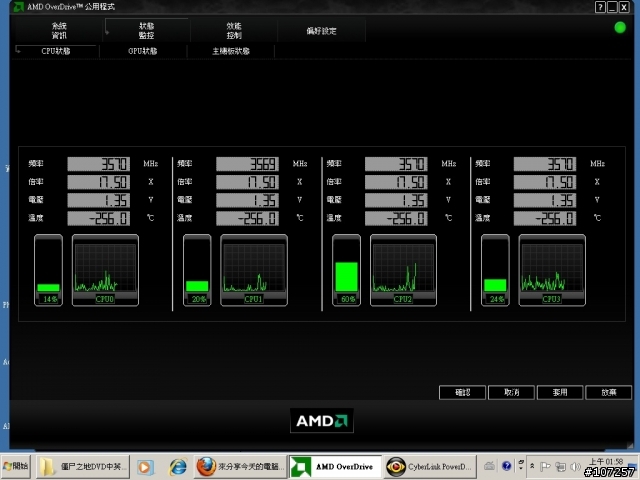
Task: Select the CPU狀態 sub-tab
Action: (56, 51)
